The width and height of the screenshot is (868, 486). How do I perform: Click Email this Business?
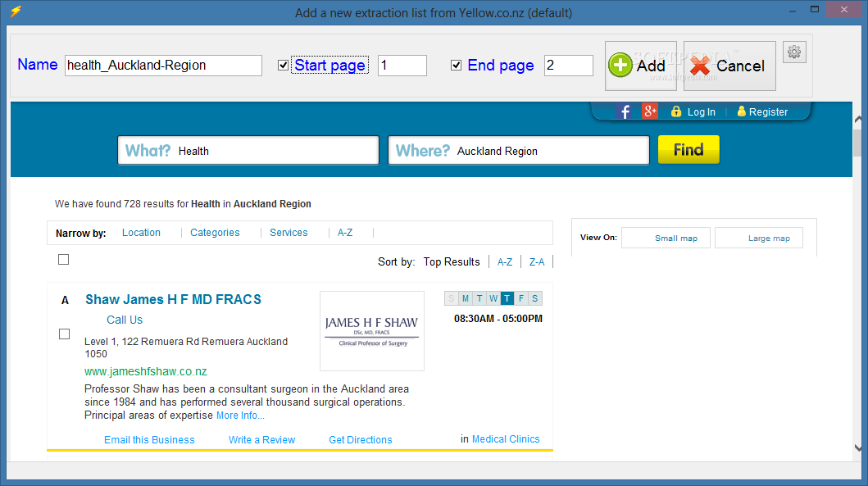149,439
